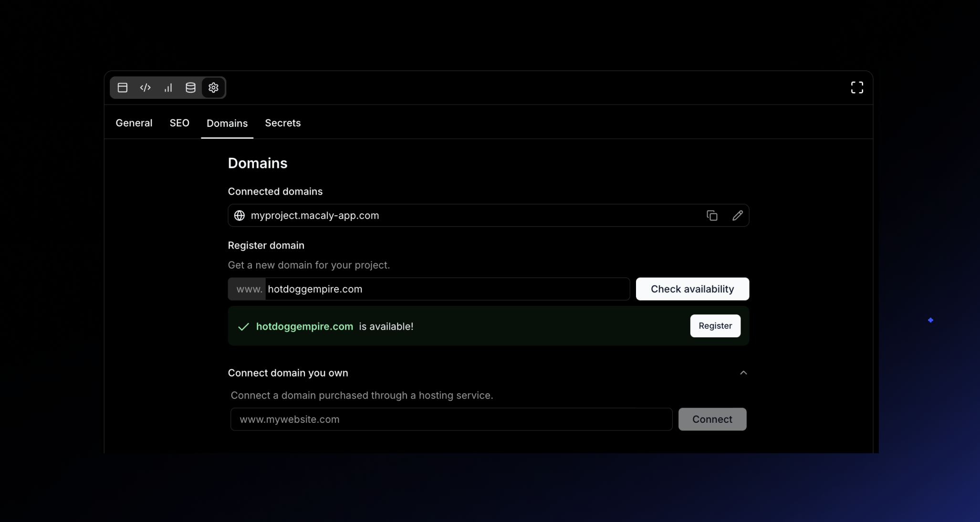Open the analytics bar chart icon
Screen dimensions: 980x522
point(168,88)
